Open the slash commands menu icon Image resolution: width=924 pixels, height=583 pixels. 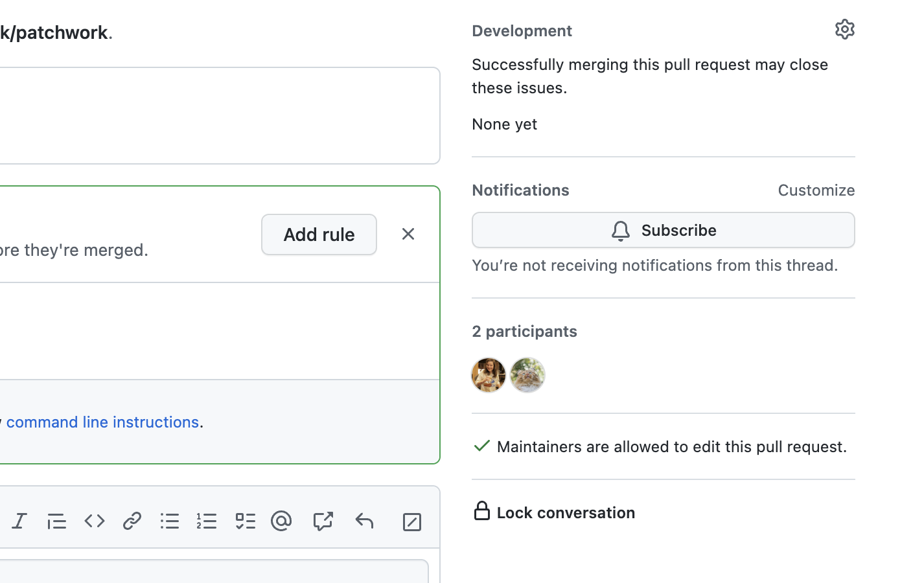(412, 521)
